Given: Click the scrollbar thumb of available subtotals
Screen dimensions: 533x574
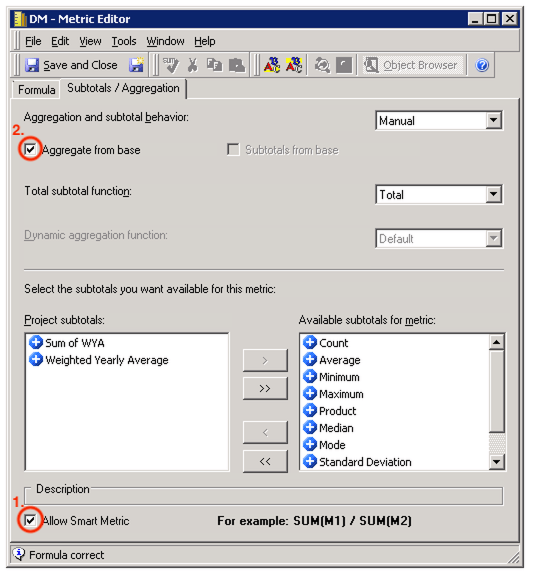Looking at the screenshot, I should click(497, 391).
